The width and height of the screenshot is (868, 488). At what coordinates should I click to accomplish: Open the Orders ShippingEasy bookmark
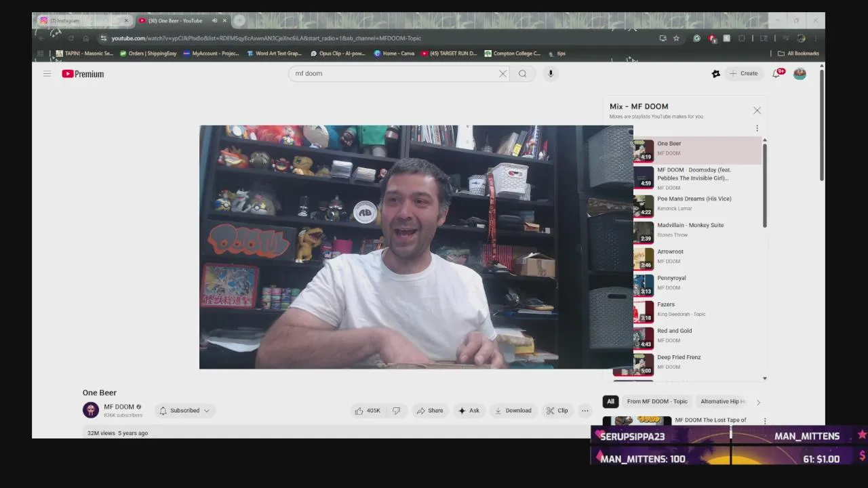148,53
